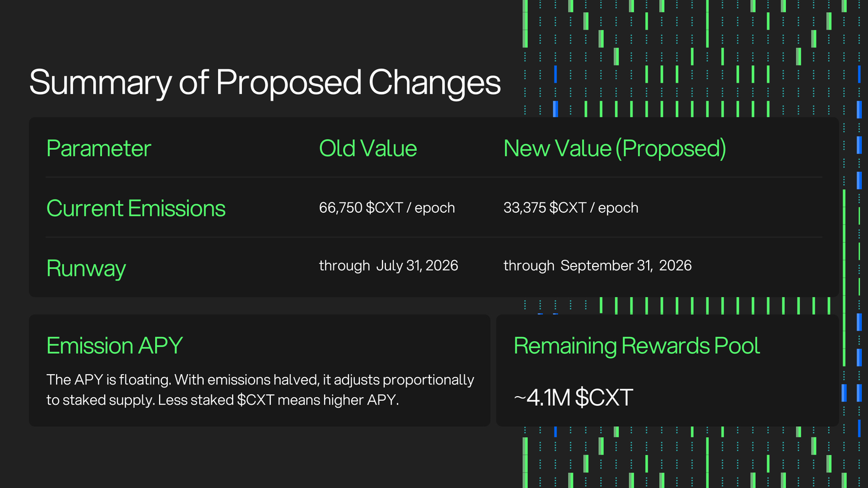868x488 pixels.
Task: Click the Runway row label
Action: pyautogui.click(x=86, y=269)
